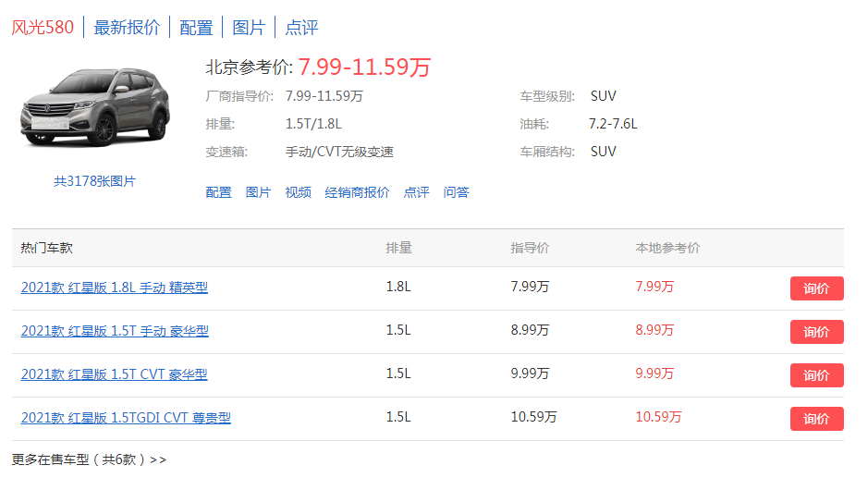Open the 风光580 title link
The image size is (868, 502).
point(43,27)
